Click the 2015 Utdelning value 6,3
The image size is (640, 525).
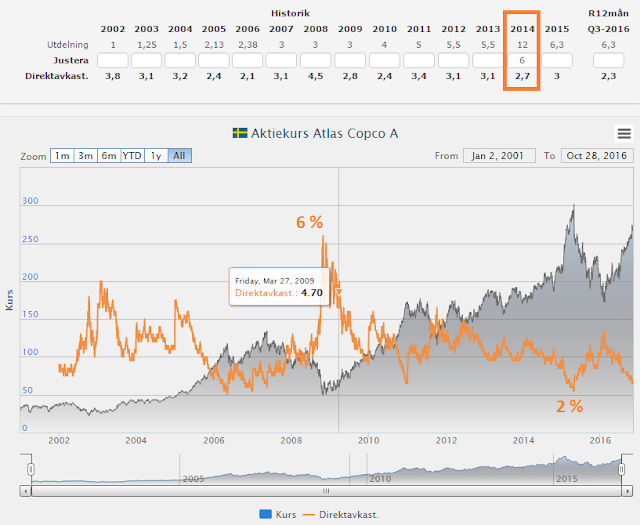click(557, 45)
